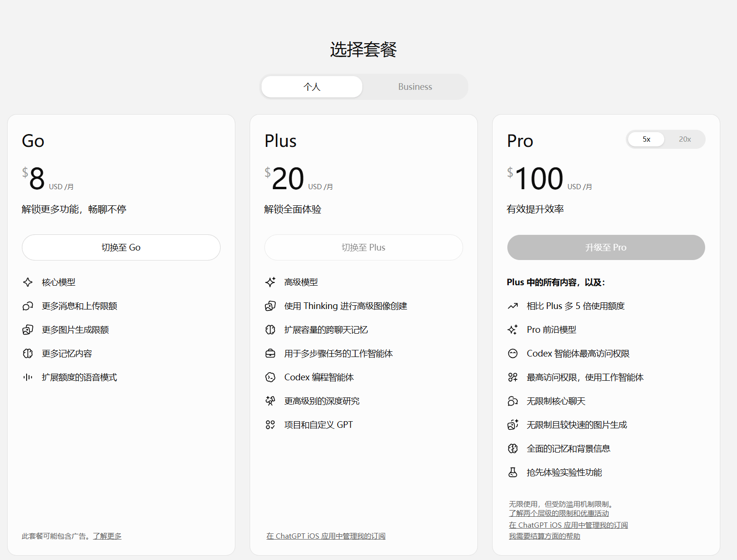Viewport: 737px width, 560px height.
Task: Open 我需要结算方面的帮助 link
Action: 545,536
